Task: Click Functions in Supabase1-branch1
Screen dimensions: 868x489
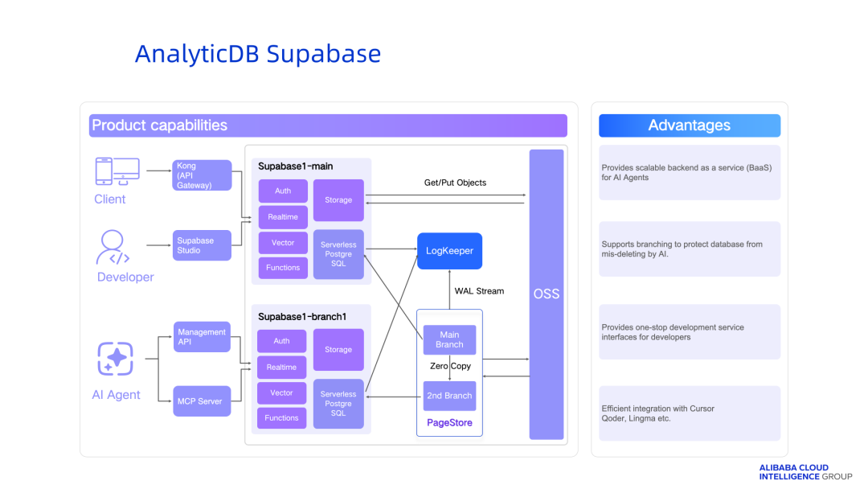Action: (282, 418)
